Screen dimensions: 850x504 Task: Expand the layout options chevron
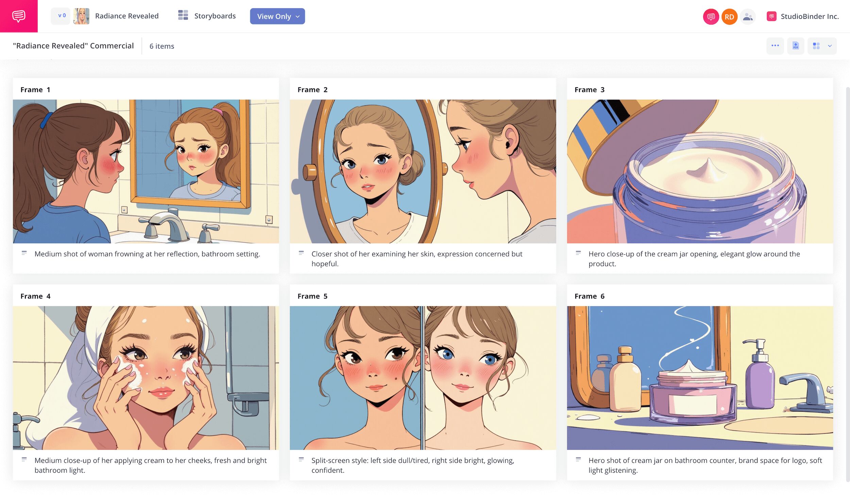[830, 46]
